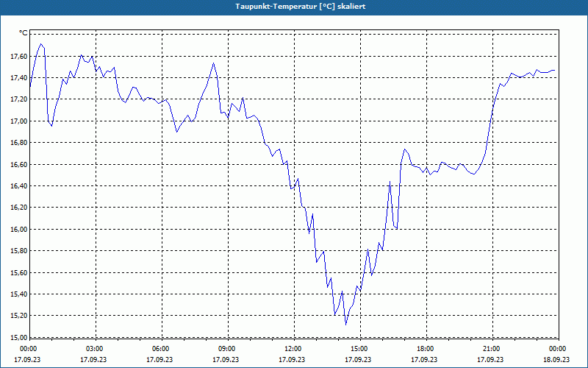Click the '17.09.23' date beneath 18:00
This screenshot has width=588, height=368.
pos(425,359)
